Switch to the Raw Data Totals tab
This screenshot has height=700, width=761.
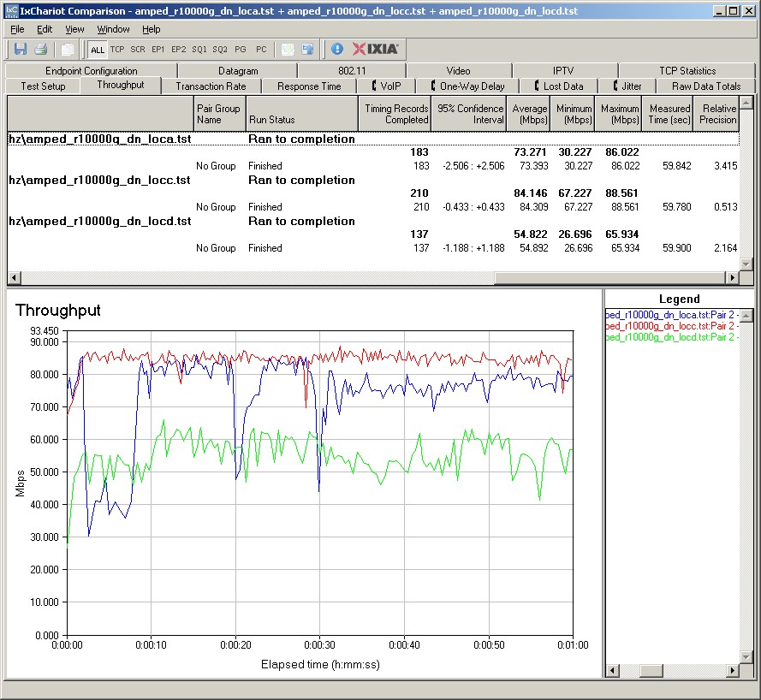(705, 86)
